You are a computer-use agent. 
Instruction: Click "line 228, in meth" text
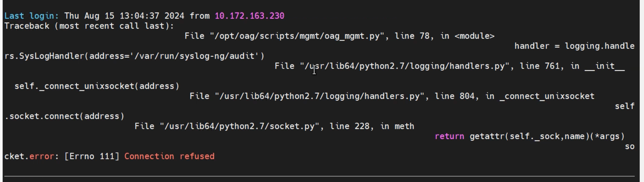click(x=372, y=126)
